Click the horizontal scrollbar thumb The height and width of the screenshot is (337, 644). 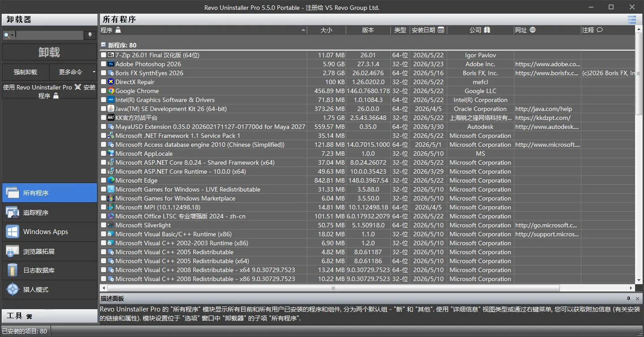333,288
